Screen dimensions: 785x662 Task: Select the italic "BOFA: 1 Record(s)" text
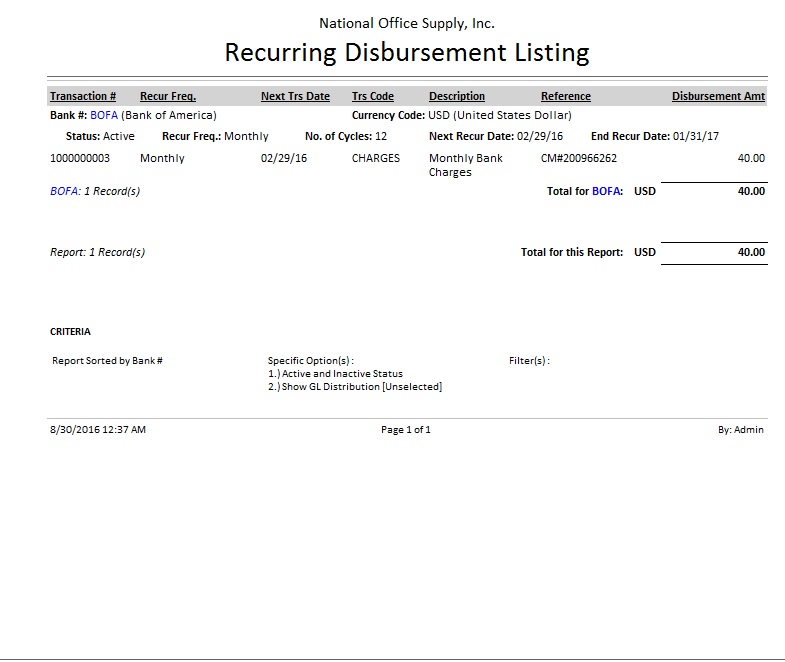click(x=95, y=191)
